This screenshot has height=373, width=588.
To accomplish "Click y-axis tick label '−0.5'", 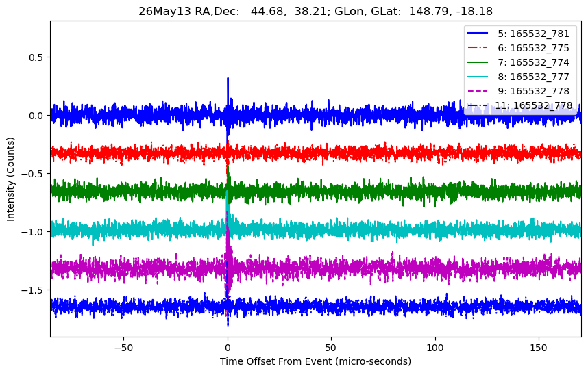I will coord(33,174).
